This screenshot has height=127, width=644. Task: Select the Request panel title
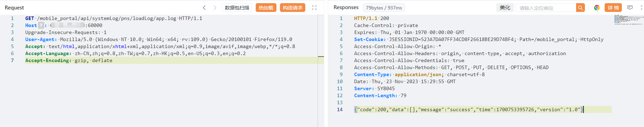[x=14, y=8]
